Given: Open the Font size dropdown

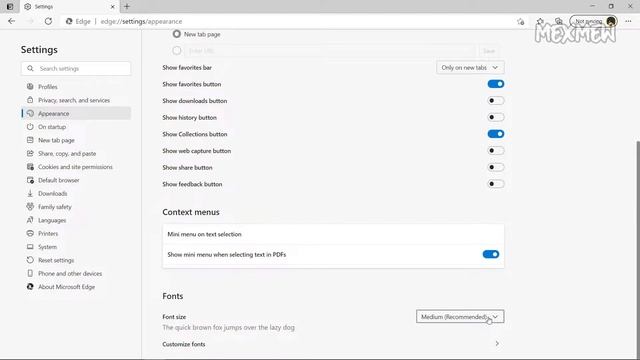Looking at the screenshot, I should pos(460,317).
